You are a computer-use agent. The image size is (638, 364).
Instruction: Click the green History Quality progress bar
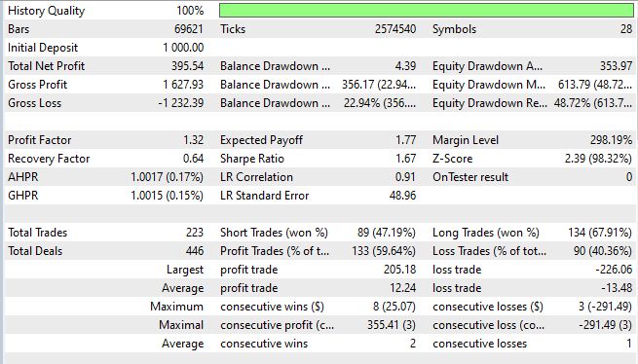pos(426,11)
